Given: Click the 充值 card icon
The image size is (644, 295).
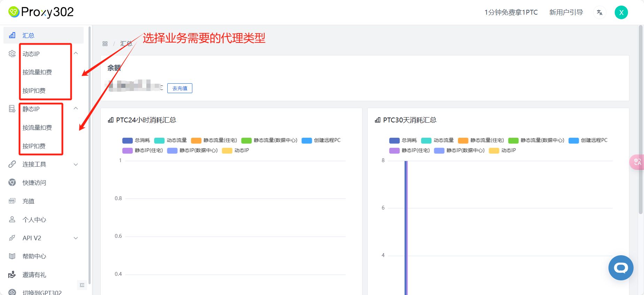Looking at the screenshot, I should coord(12,201).
